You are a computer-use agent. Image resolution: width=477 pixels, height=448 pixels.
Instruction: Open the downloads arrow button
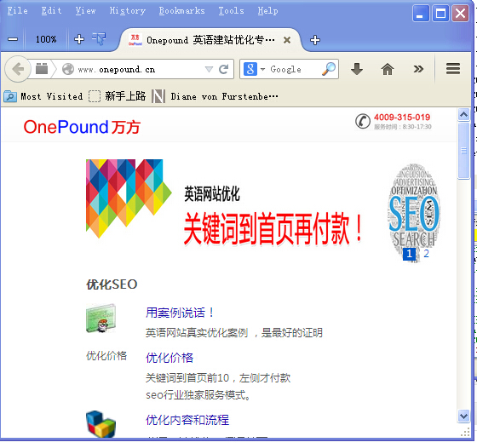pos(357,69)
